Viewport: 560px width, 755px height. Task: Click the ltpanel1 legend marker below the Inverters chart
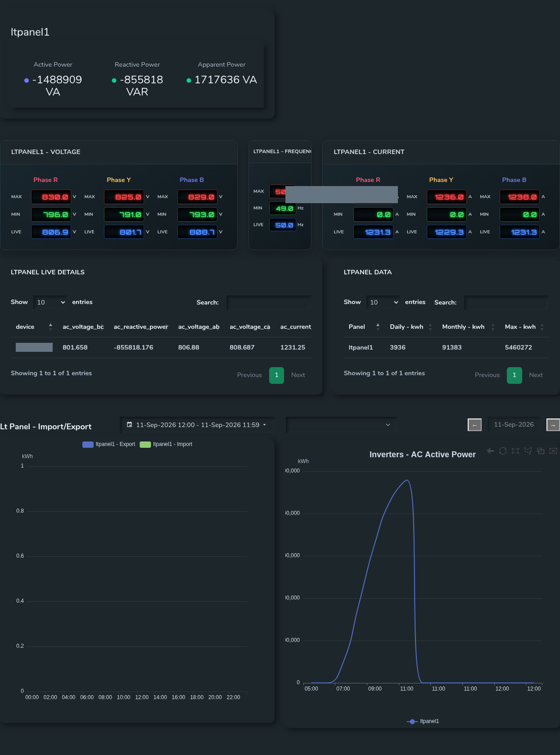tap(412, 721)
